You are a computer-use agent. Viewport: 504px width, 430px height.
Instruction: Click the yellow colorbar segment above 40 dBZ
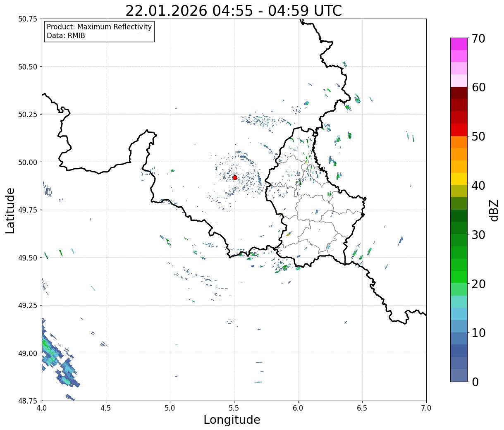point(459,179)
